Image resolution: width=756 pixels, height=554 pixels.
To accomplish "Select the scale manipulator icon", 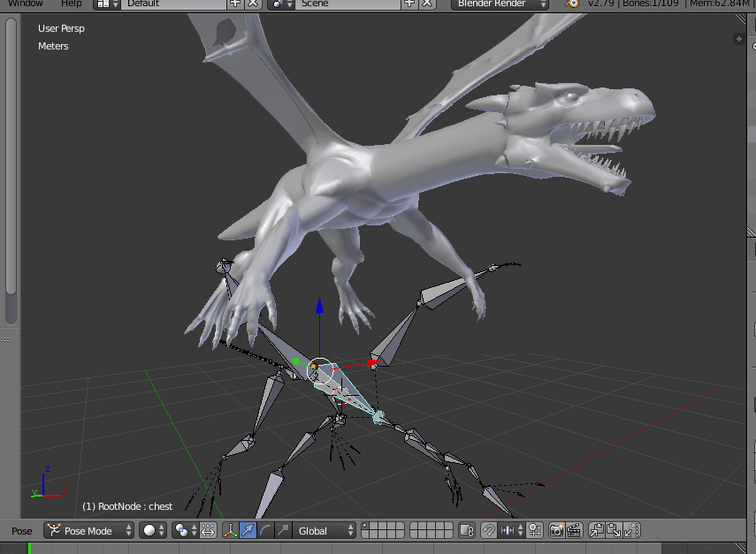I will [x=283, y=530].
